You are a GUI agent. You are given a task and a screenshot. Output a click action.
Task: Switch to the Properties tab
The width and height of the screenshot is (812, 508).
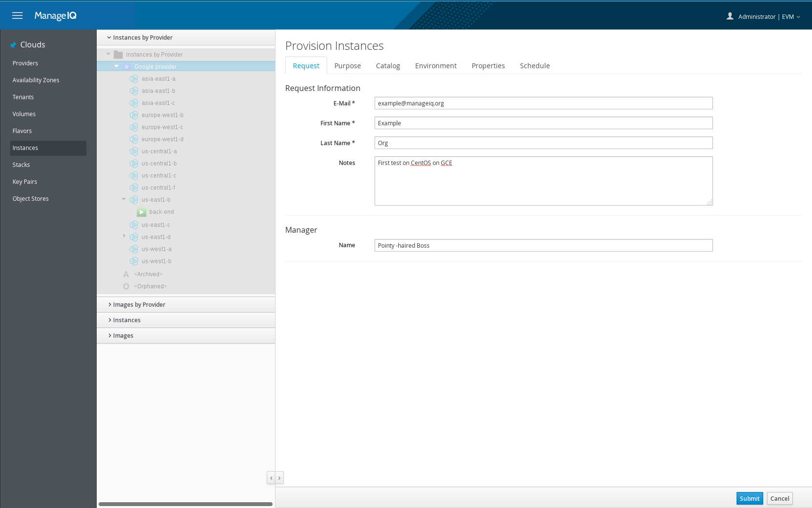(488, 66)
